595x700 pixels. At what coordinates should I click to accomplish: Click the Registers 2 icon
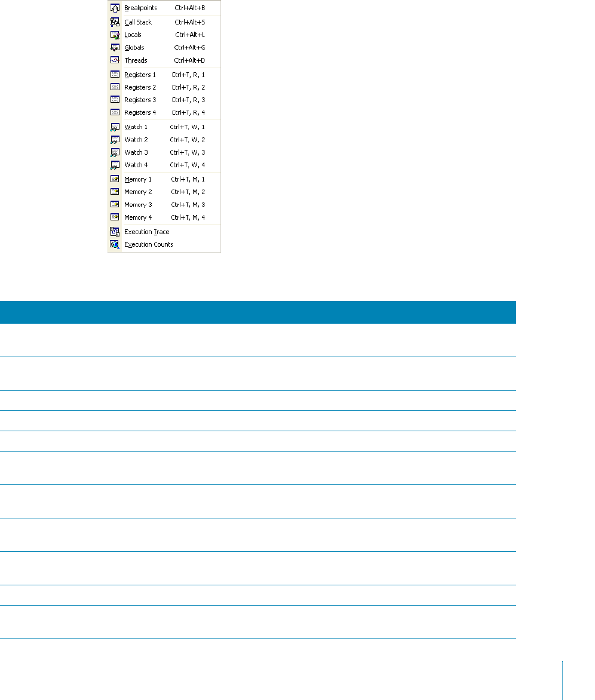pos(115,87)
